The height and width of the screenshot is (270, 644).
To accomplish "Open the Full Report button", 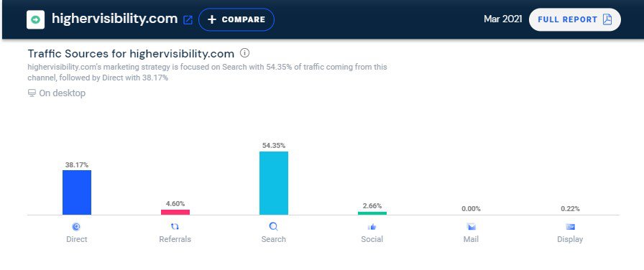I will point(574,19).
